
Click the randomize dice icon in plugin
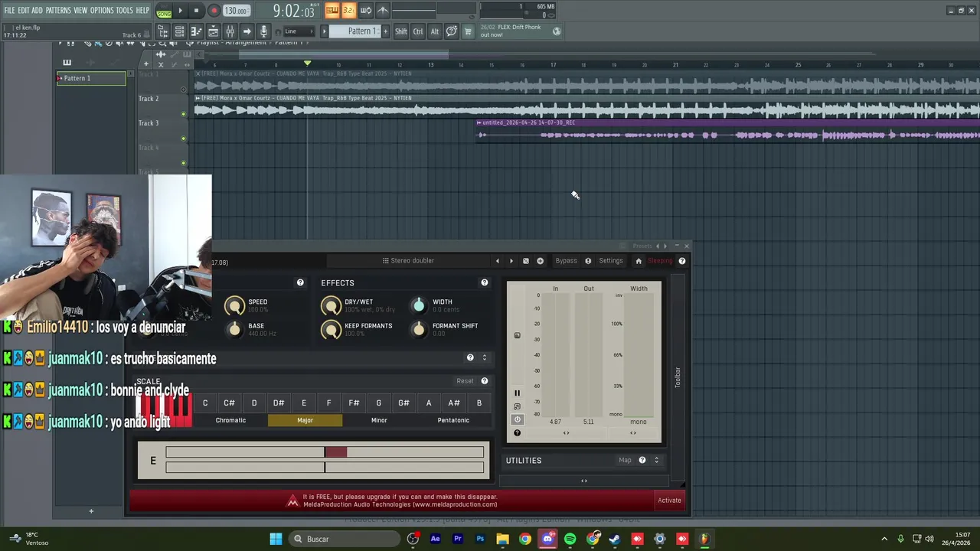click(526, 261)
